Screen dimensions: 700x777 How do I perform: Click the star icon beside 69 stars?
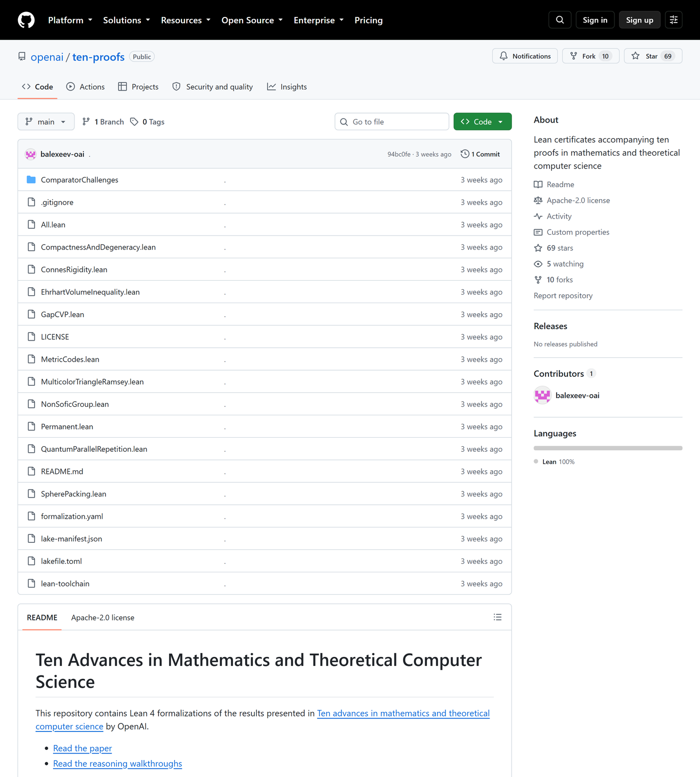[538, 248]
